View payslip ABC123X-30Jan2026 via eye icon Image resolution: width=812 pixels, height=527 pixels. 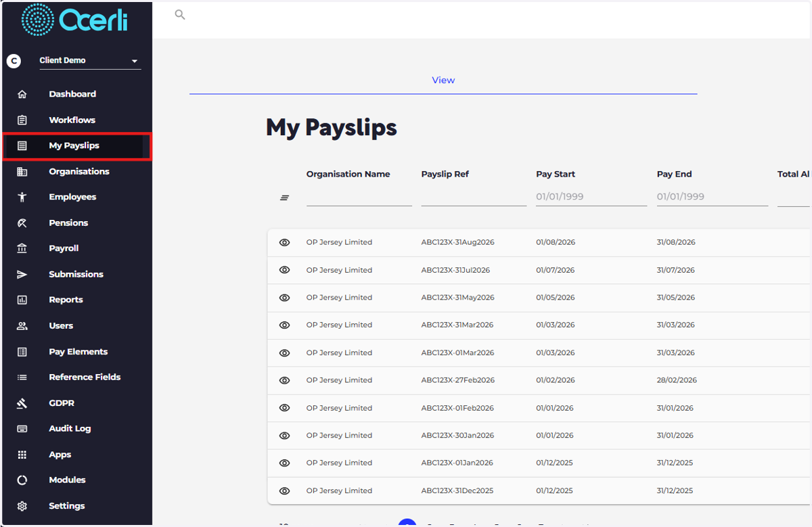(x=285, y=436)
